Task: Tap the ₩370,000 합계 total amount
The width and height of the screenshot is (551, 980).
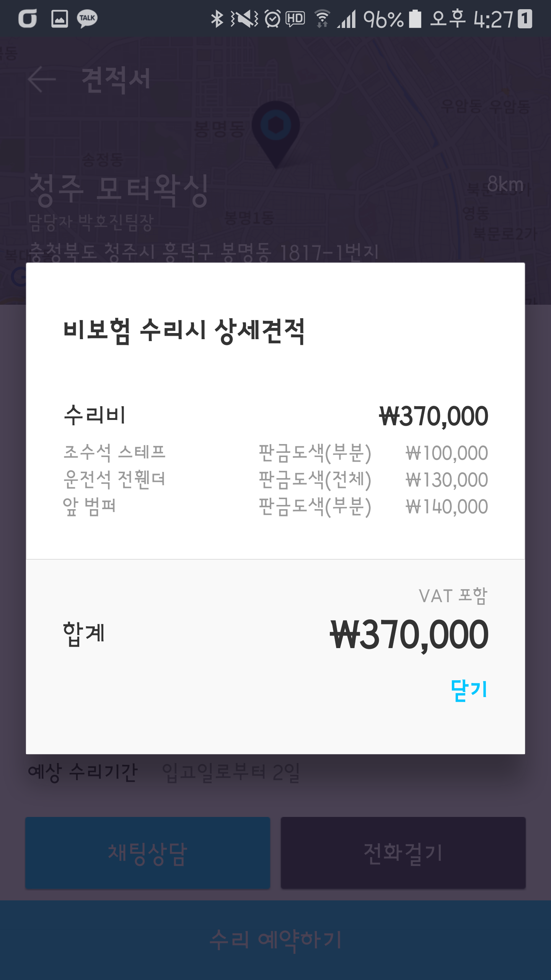Action: pyautogui.click(x=409, y=635)
